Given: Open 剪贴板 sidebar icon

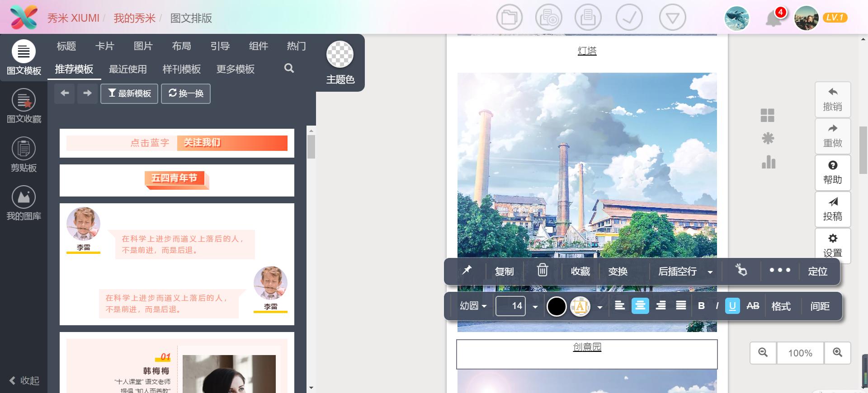Looking at the screenshot, I should point(24,155).
